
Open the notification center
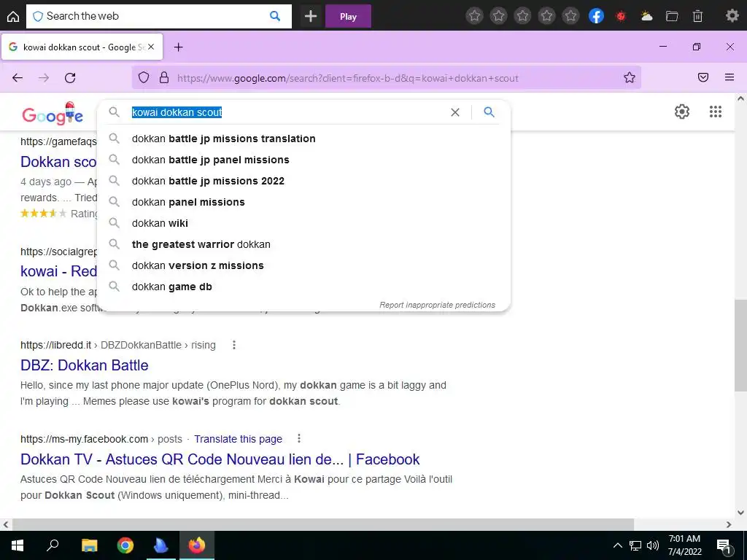(724, 546)
